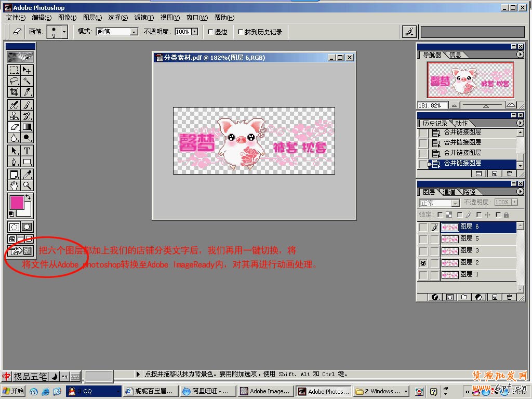Add a layer mask
Viewport: 532px width, 399px height.
(x=450, y=297)
